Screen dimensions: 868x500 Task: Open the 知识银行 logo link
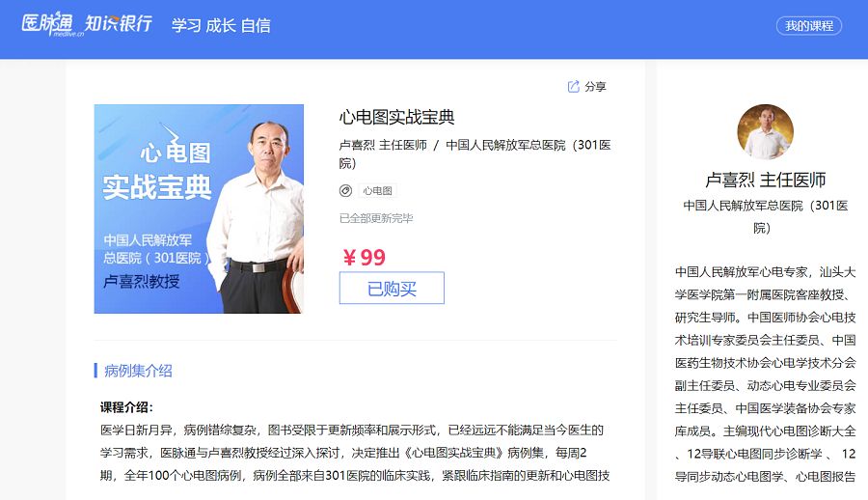[x=118, y=23]
